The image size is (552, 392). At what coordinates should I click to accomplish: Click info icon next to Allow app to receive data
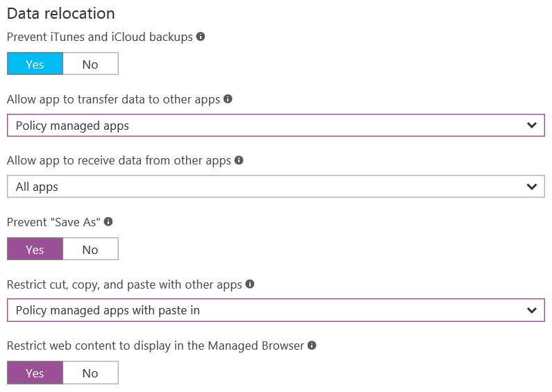coord(239,160)
